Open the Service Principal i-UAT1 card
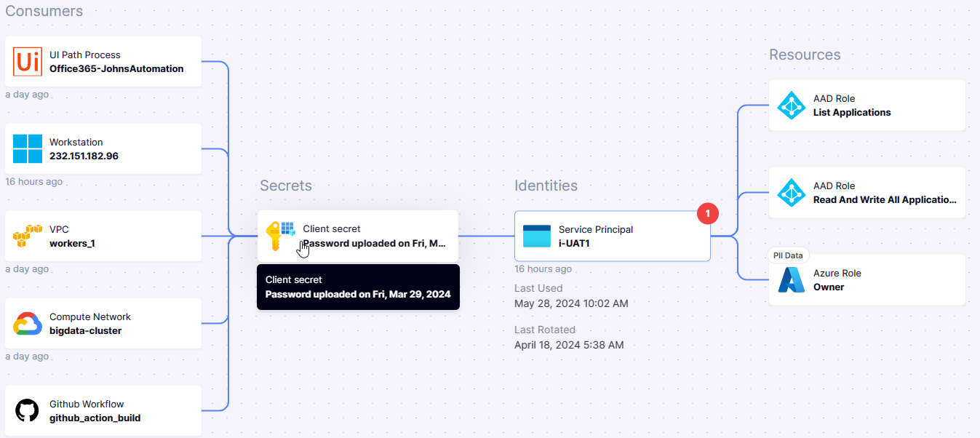Image resolution: width=980 pixels, height=438 pixels. (626, 236)
